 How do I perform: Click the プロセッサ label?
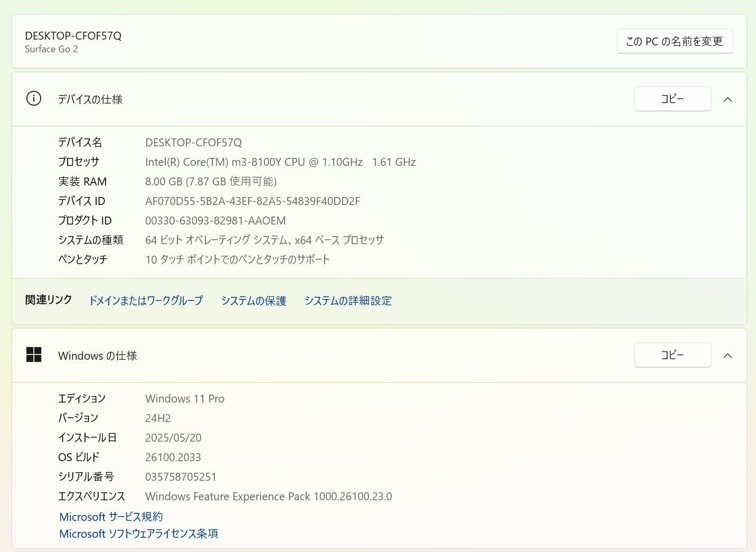tap(79, 162)
